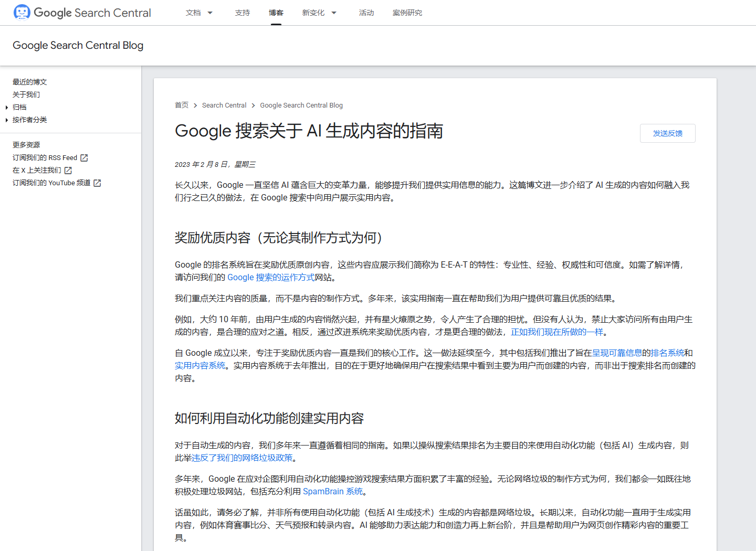
Task: Click external link icon next to 在 X 上关注我们
Action: pos(68,171)
